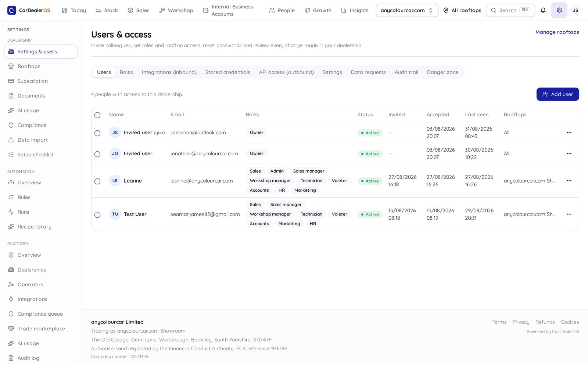Open Setup checklist in the sidebar

(41, 155)
